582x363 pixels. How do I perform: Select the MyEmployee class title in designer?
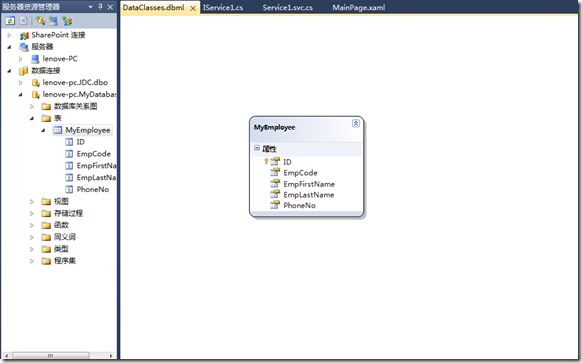pos(275,127)
